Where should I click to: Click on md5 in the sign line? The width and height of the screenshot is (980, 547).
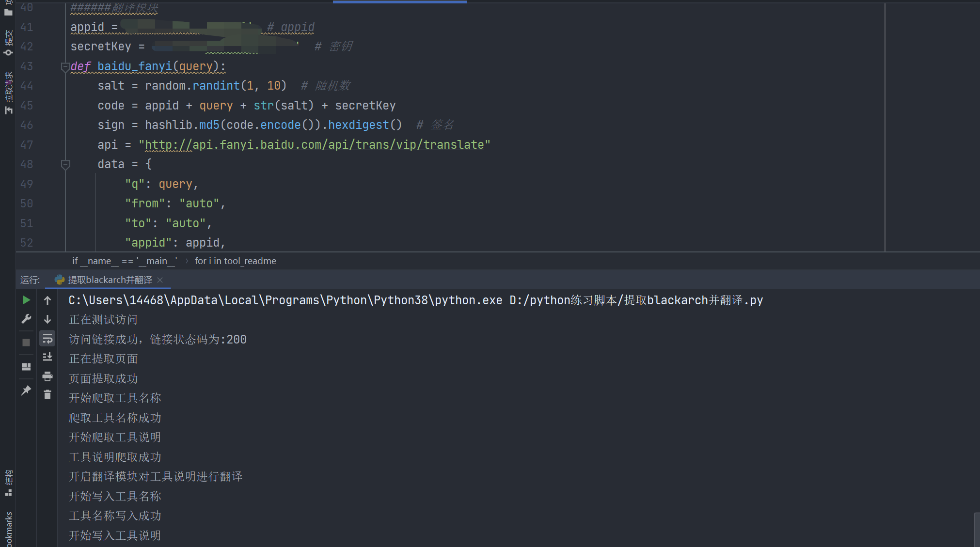tap(209, 125)
